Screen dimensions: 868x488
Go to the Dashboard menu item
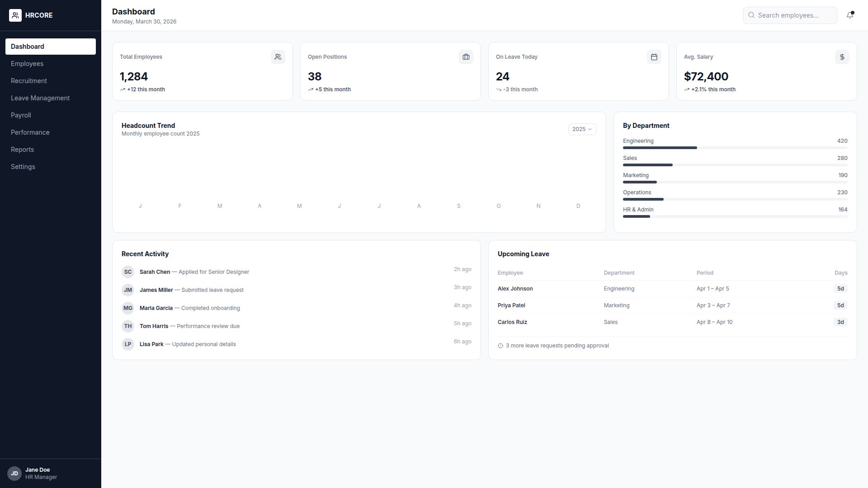[51, 47]
